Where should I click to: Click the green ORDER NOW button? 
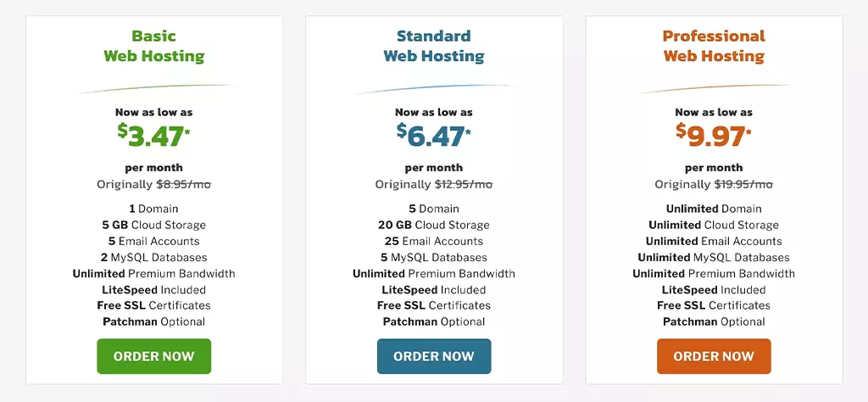tap(154, 356)
